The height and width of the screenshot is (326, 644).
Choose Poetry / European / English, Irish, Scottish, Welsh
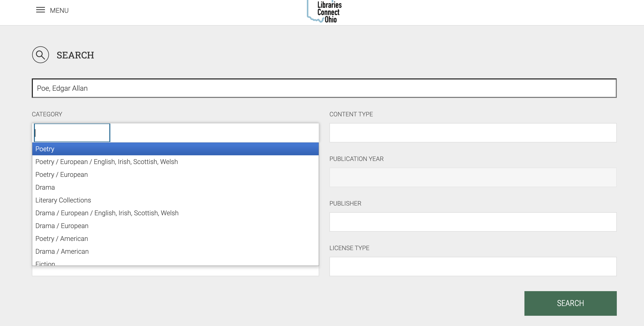175,162
